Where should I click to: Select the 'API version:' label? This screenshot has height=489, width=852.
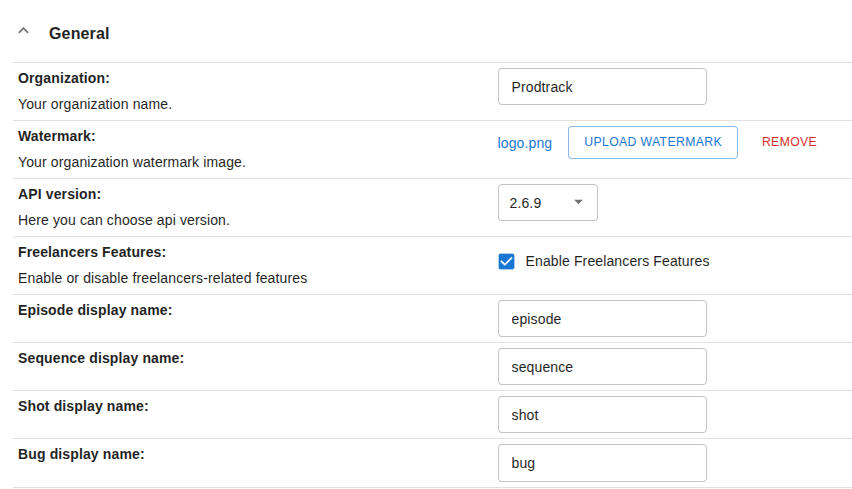59,194
